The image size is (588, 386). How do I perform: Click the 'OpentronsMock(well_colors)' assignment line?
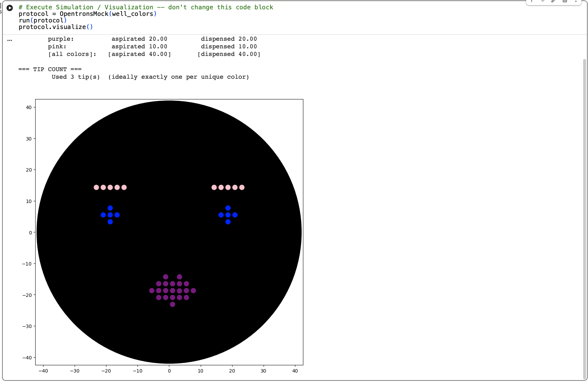coord(87,14)
